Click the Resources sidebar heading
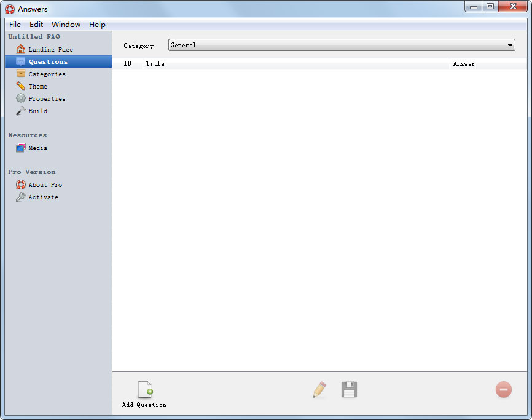Viewport: 532px width, 420px height. click(27, 135)
